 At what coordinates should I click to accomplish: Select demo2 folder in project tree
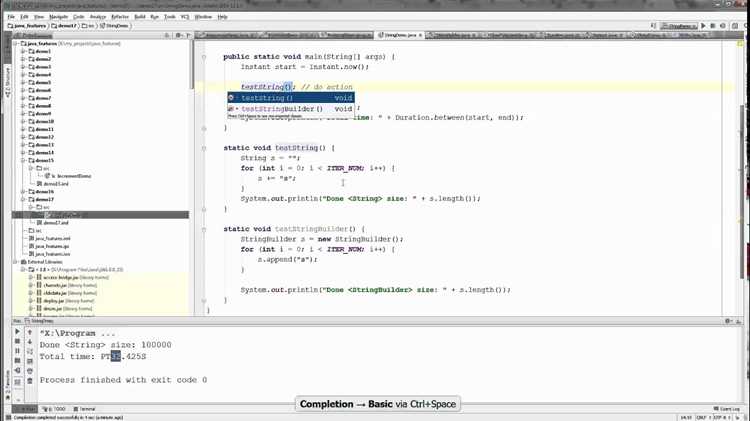pyautogui.click(x=40, y=59)
